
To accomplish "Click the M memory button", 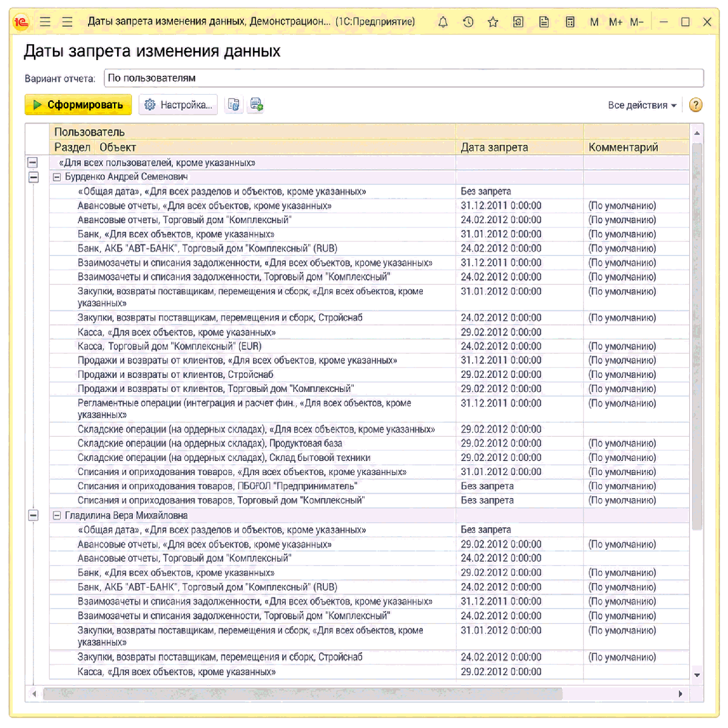I will coord(594,22).
